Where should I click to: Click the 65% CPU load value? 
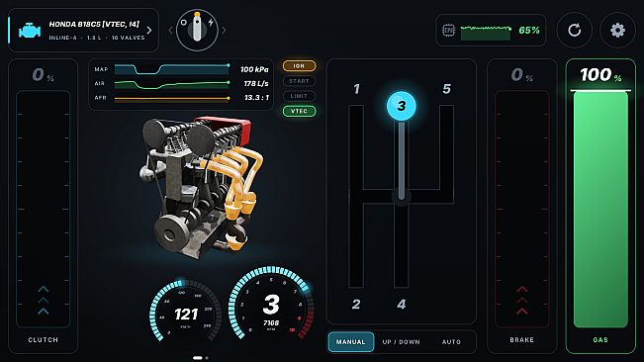(529, 31)
